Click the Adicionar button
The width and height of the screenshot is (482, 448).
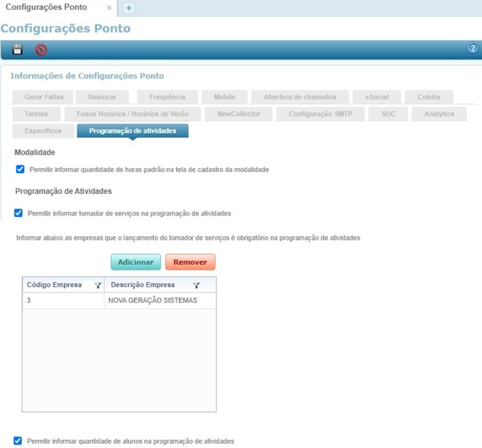pyautogui.click(x=135, y=262)
